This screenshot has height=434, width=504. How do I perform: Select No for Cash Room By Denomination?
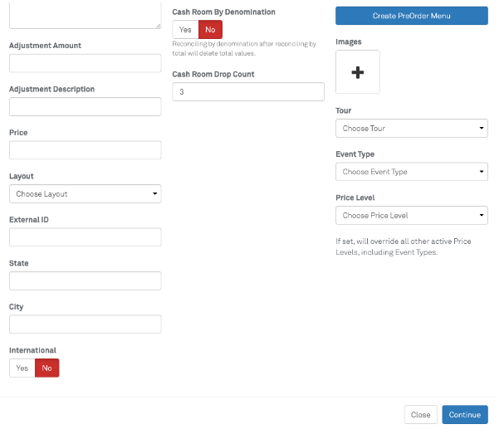tap(210, 29)
